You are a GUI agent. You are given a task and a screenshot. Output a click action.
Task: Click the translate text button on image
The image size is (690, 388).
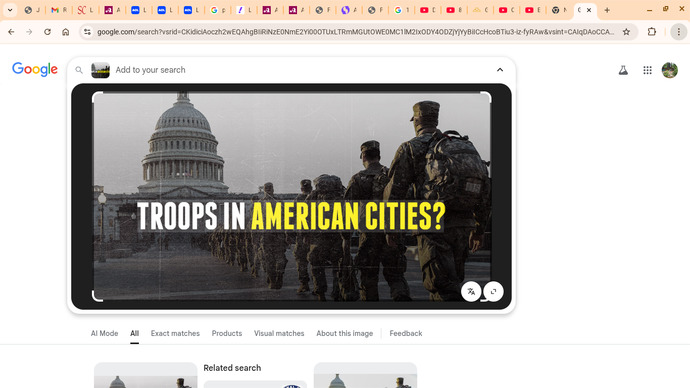pos(471,291)
